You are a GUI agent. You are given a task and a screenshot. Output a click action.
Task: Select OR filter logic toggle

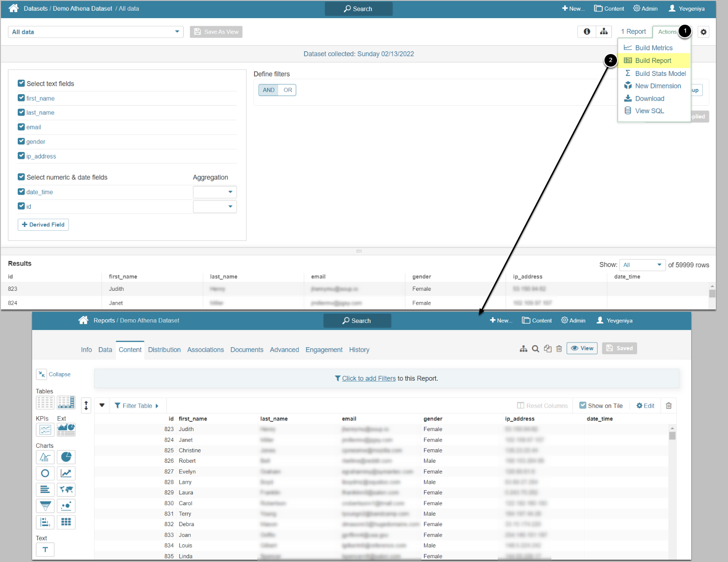288,90
